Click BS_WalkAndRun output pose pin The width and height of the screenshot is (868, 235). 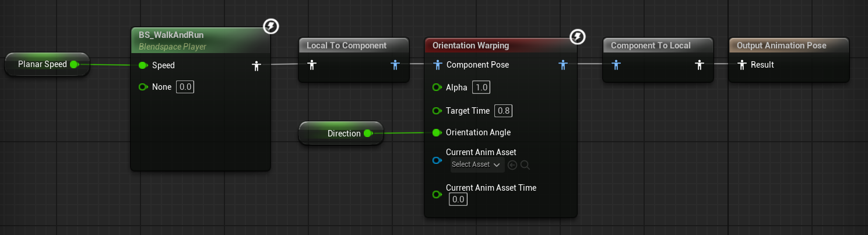click(256, 65)
